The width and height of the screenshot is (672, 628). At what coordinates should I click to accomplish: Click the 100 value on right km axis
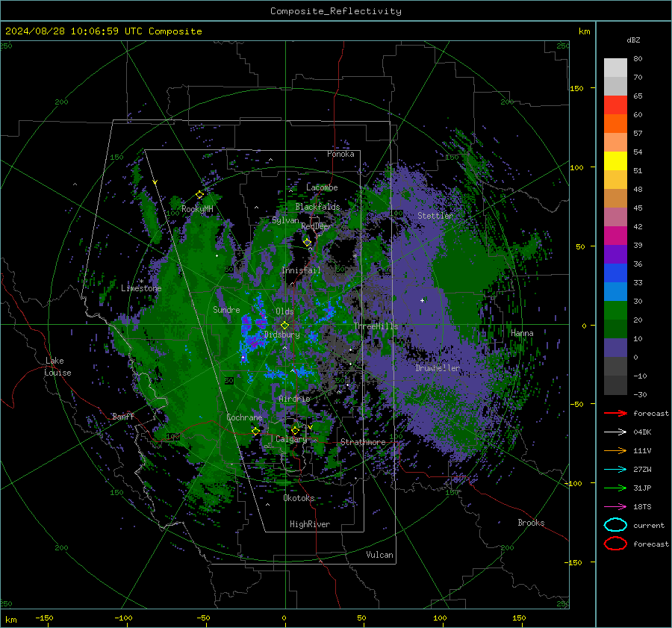576,167
